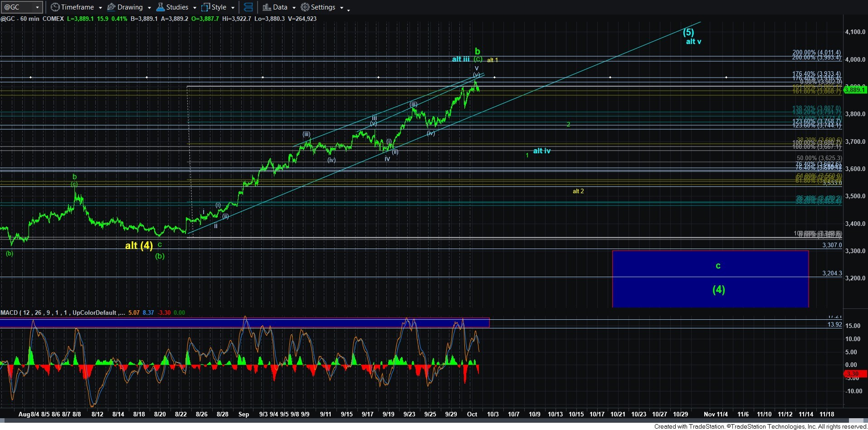Click the Studies flask icon
The height and width of the screenshot is (430, 868).
click(160, 7)
